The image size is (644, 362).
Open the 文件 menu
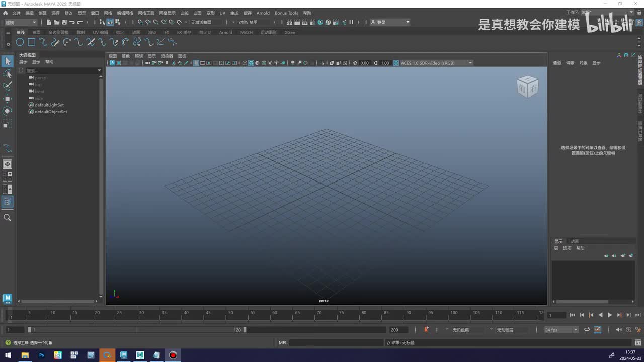[x=16, y=13]
